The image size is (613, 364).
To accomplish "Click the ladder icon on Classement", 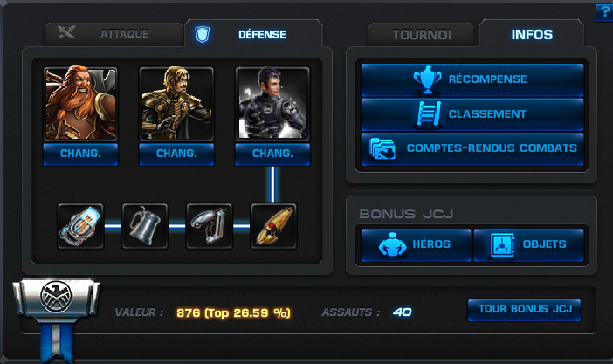I will [429, 113].
